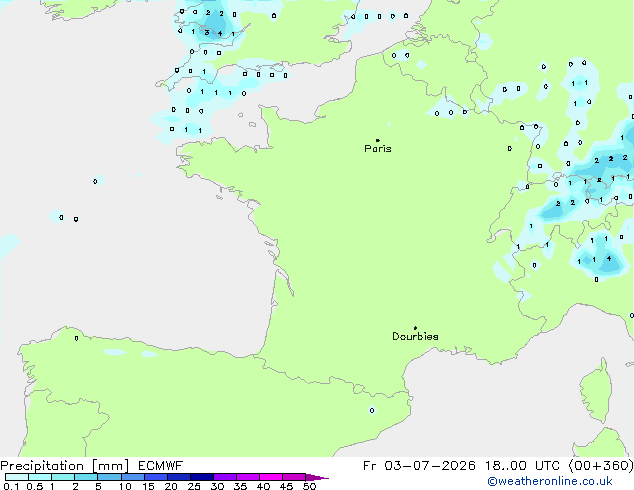Click the '18..00 UTC' time text

pos(522,466)
